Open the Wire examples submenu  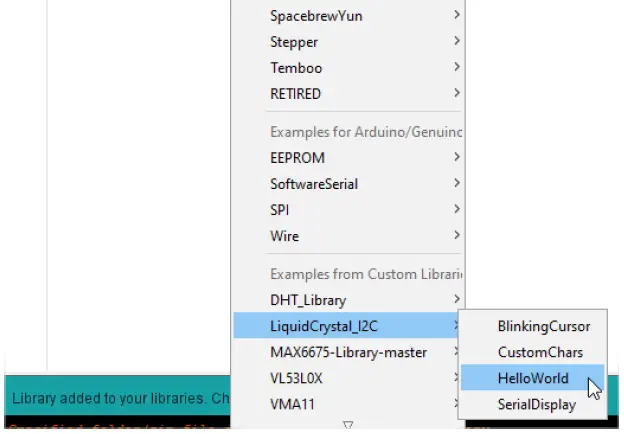tap(348, 236)
